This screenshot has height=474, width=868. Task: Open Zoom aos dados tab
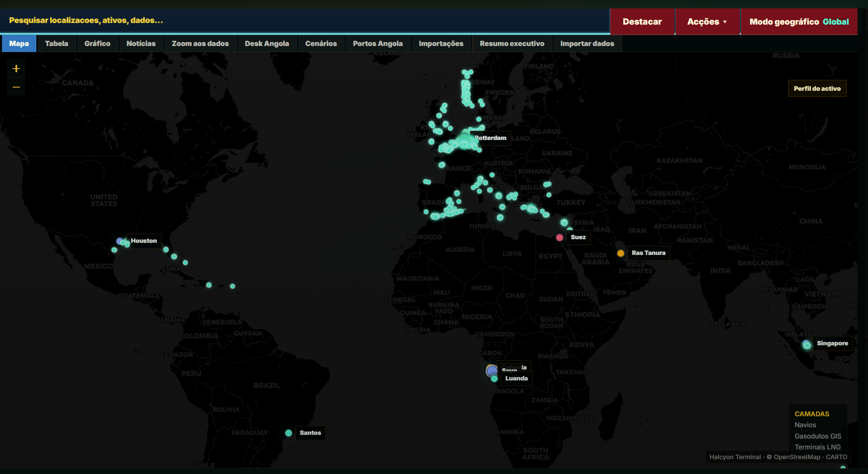pos(200,44)
